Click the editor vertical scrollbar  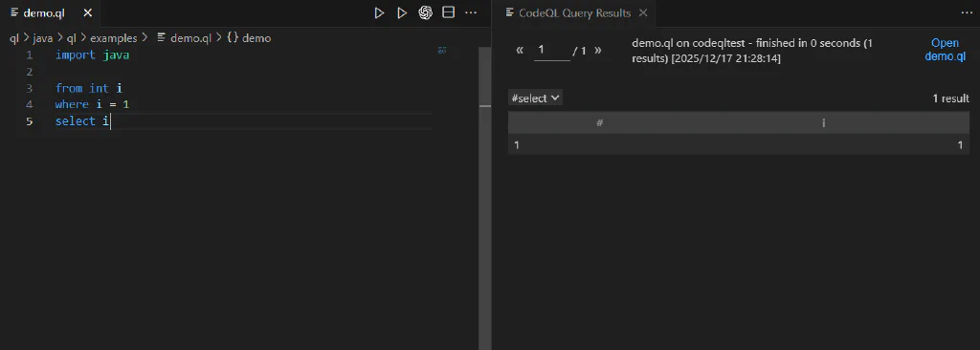pos(485,199)
